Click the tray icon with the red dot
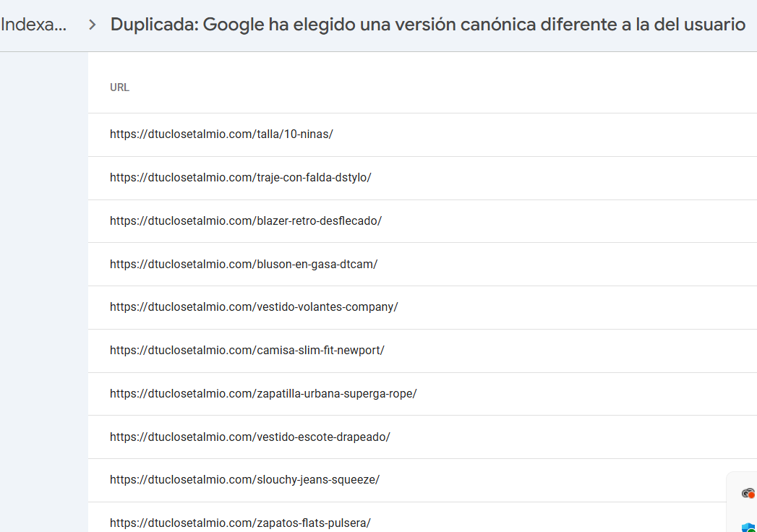The image size is (757, 532). (x=748, y=494)
